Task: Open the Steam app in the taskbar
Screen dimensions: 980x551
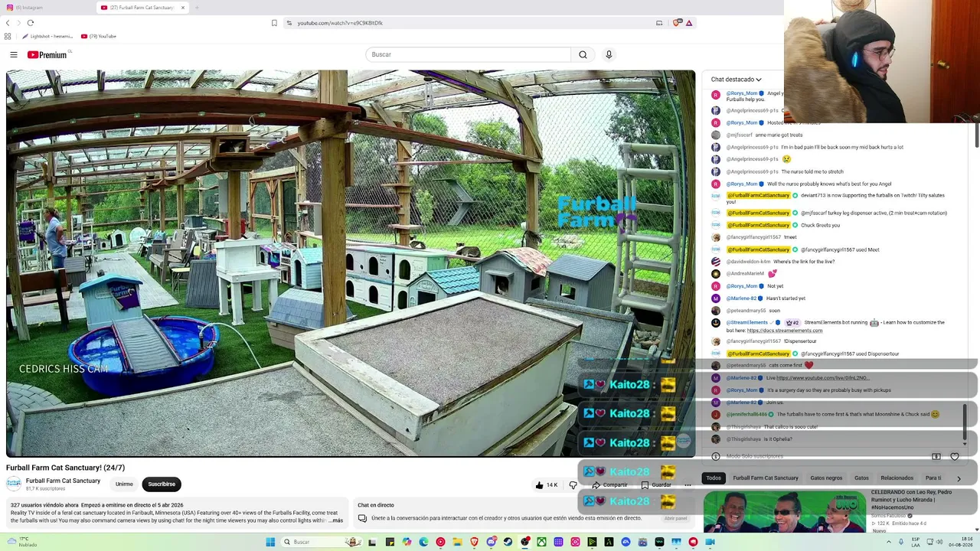Action: (x=508, y=542)
